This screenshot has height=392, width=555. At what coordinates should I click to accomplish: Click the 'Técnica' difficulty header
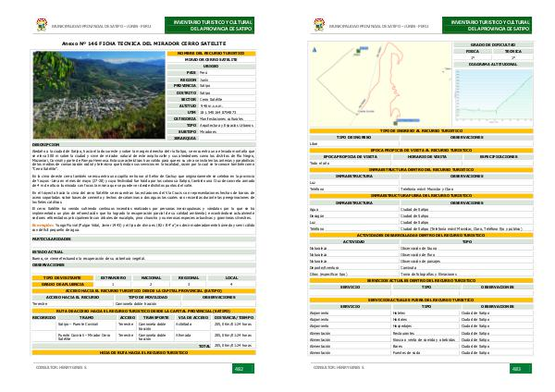(x=513, y=51)
